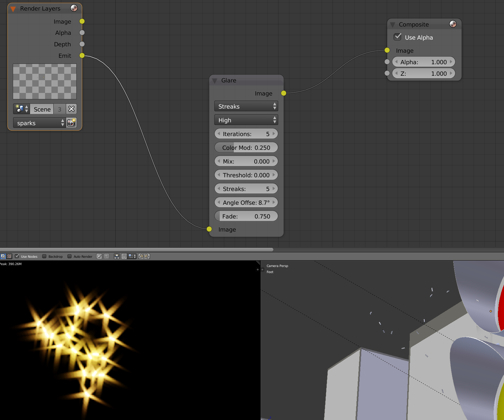Open the scene browse datablock icon

click(22, 109)
